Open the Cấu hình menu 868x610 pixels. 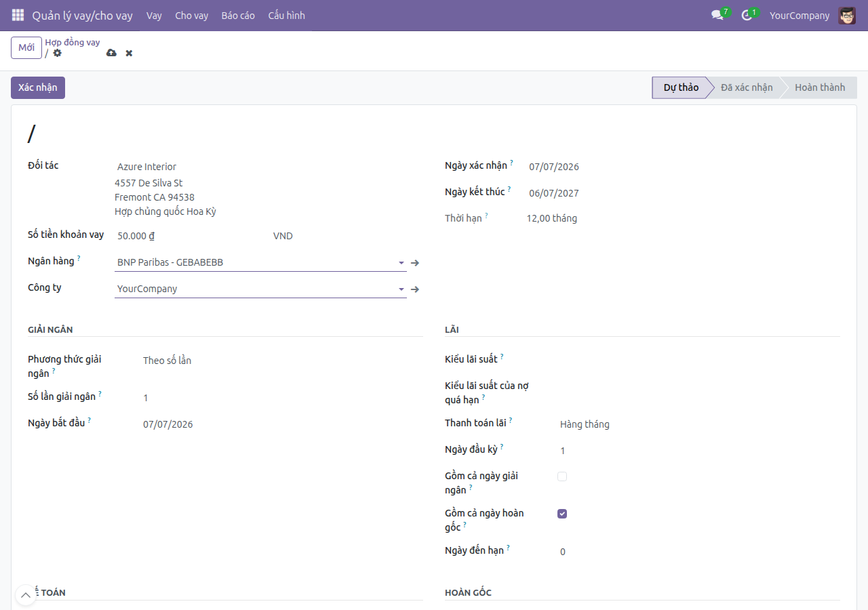click(286, 15)
